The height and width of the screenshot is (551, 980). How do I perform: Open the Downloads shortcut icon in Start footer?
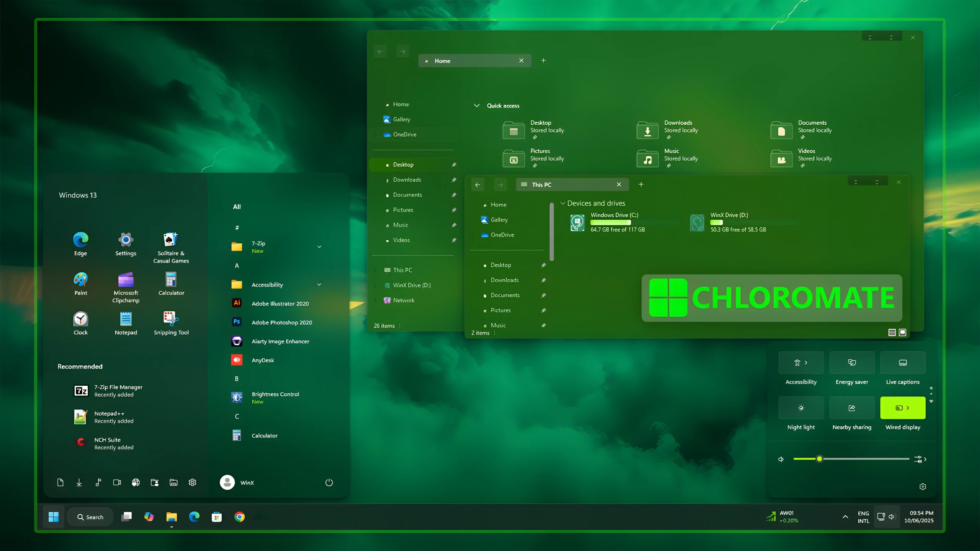pos(79,483)
